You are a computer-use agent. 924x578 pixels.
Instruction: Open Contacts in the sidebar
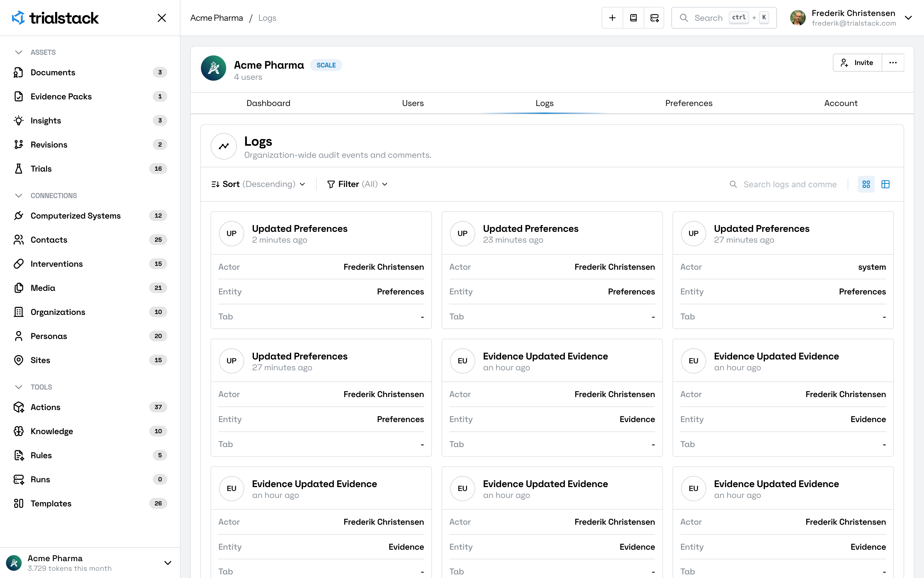tap(90, 240)
